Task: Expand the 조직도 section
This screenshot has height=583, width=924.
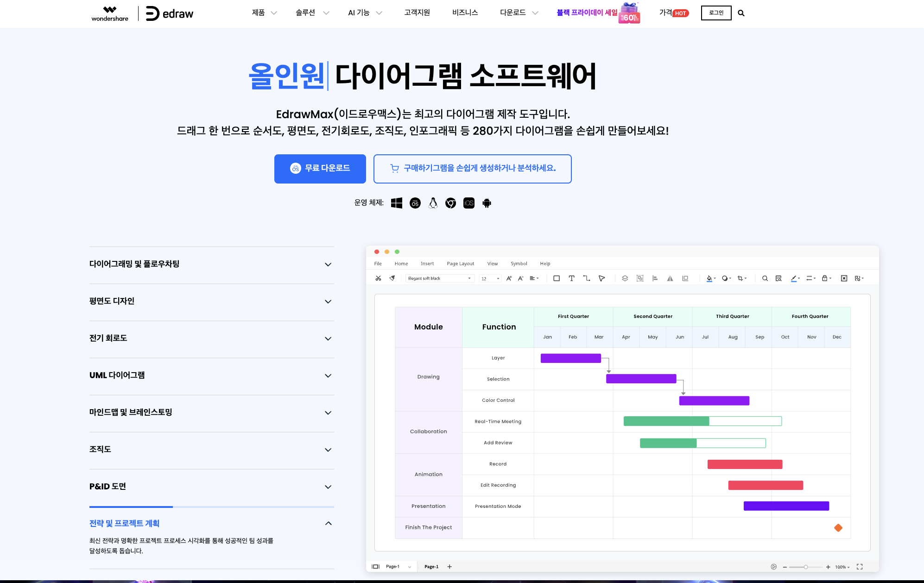Action: [x=212, y=450]
